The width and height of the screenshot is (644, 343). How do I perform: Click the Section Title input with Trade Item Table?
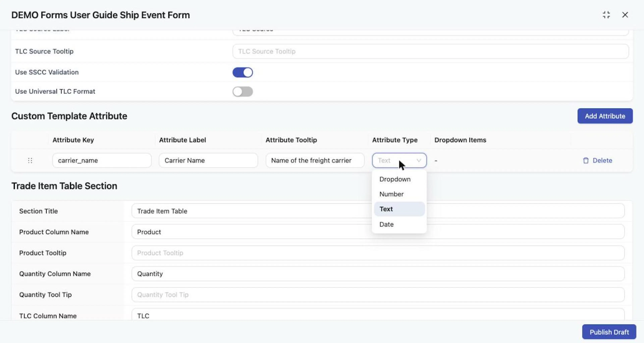coord(378,211)
